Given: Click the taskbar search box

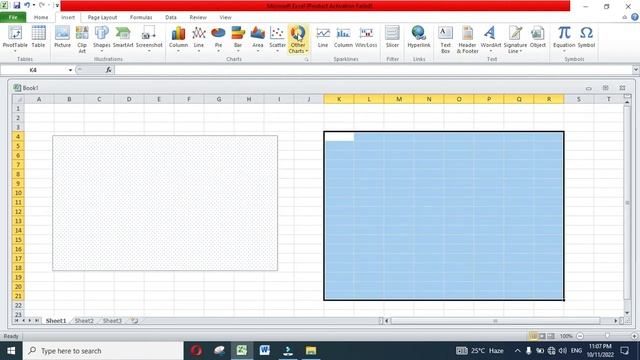Looking at the screenshot, I should [x=103, y=351].
